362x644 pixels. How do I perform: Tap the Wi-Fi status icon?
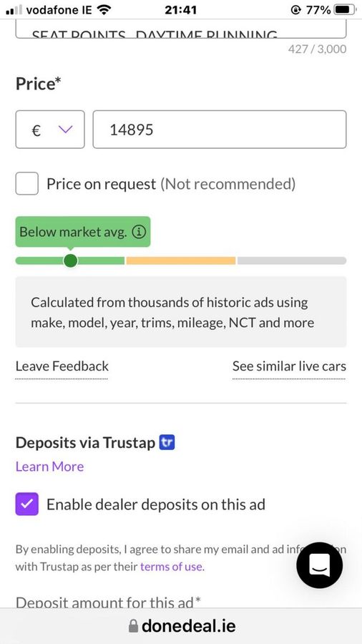pyautogui.click(x=105, y=10)
